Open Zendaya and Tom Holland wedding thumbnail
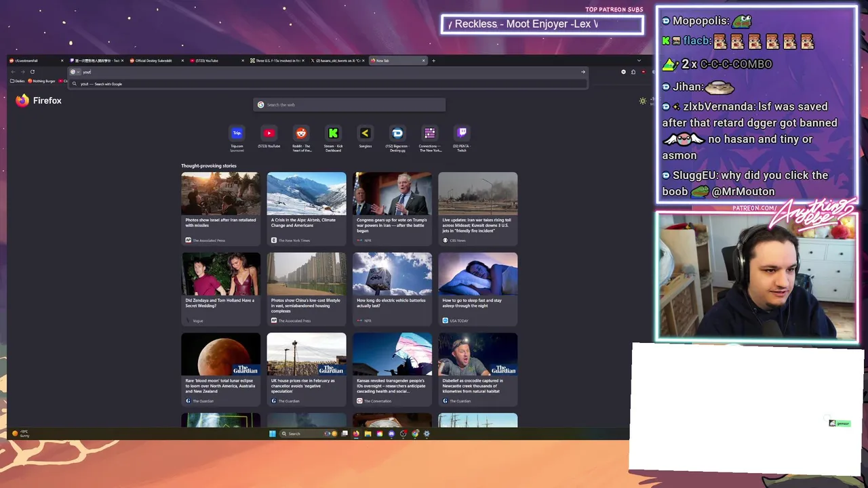The image size is (868, 488). (x=220, y=274)
